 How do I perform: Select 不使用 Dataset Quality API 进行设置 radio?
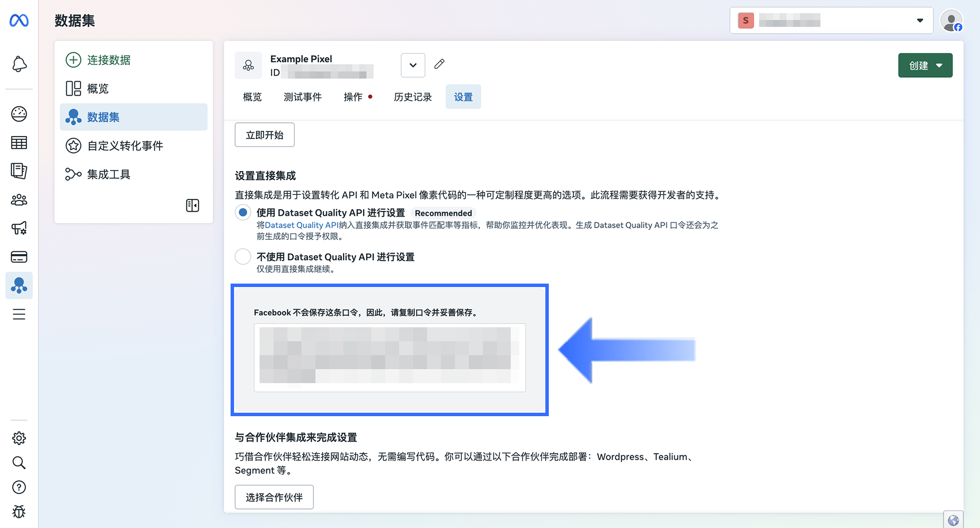click(x=243, y=257)
